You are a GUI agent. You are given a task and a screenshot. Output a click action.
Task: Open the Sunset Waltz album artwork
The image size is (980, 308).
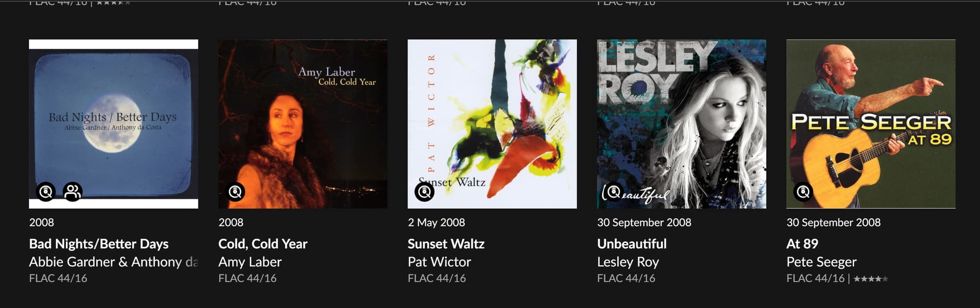point(492,124)
